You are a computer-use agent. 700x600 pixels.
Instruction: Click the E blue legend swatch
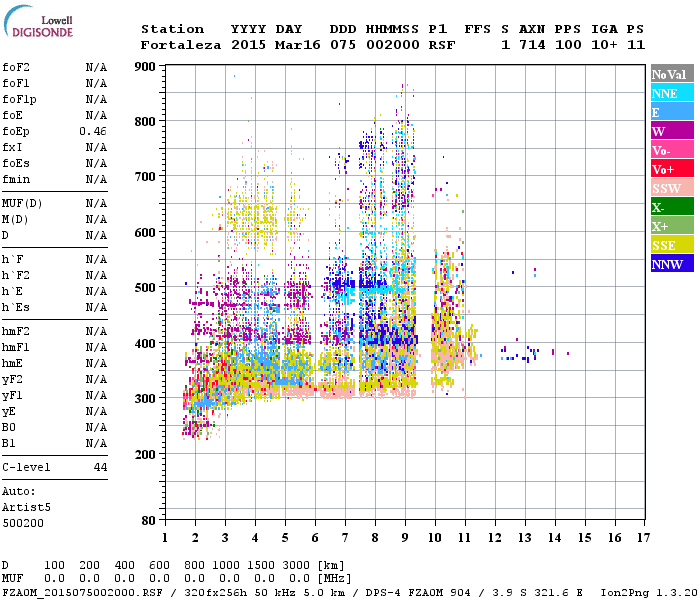(672, 112)
